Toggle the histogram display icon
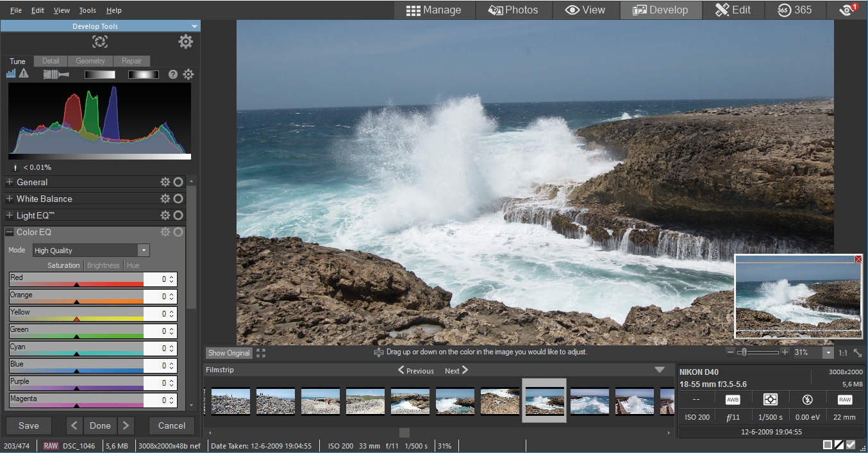Screen dimensions: 868x453 coord(11,74)
